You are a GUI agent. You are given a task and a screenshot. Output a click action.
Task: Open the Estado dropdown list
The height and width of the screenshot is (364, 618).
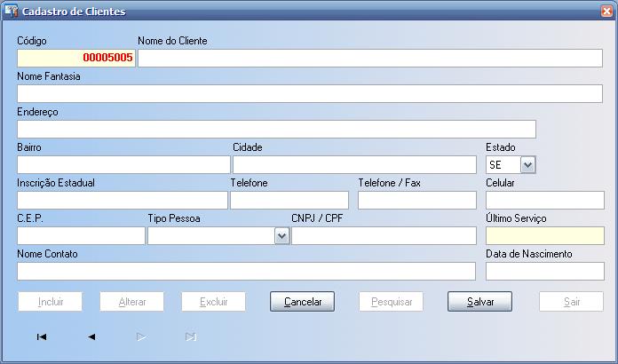pyautogui.click(x=527, y=165)
